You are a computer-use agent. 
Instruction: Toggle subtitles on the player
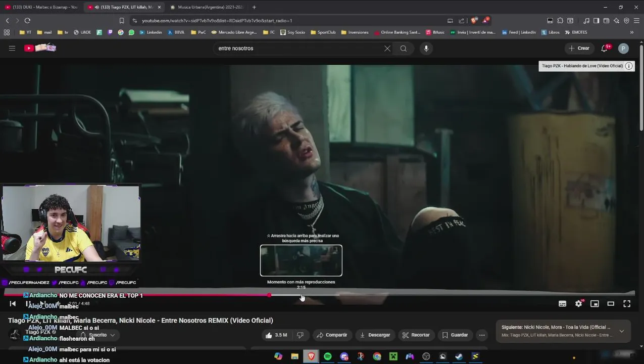tap(562, 303)
